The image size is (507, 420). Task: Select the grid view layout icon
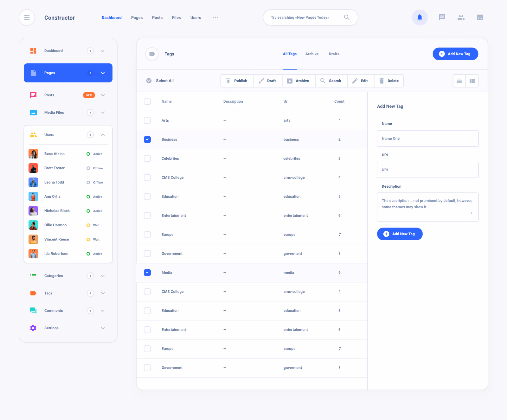[x=472, y=81]
